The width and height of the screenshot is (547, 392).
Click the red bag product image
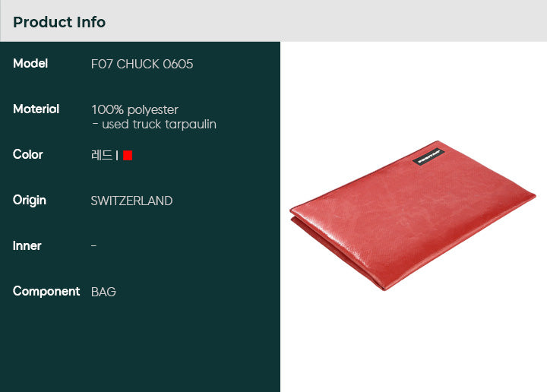tap(413, 215)
